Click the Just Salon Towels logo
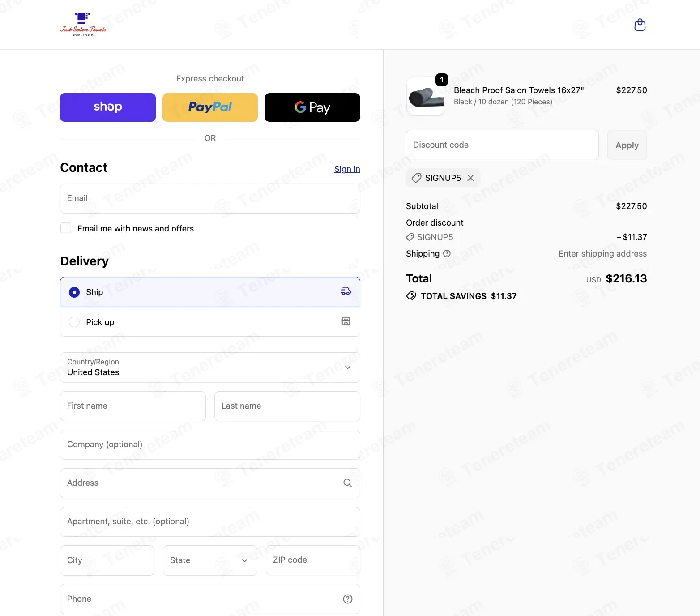Screen dimensions: 700x616 pos(83,24)
